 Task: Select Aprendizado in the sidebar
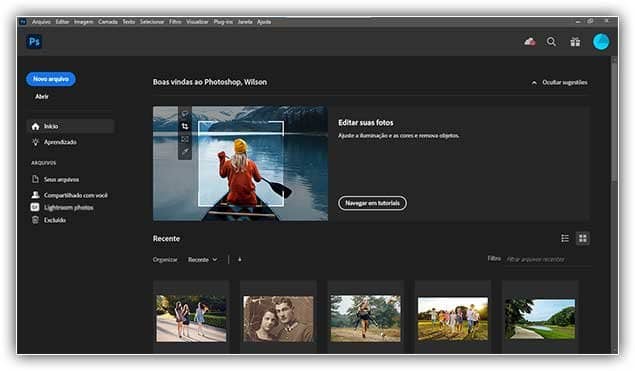pyautogui.click(x=60, y=142)
